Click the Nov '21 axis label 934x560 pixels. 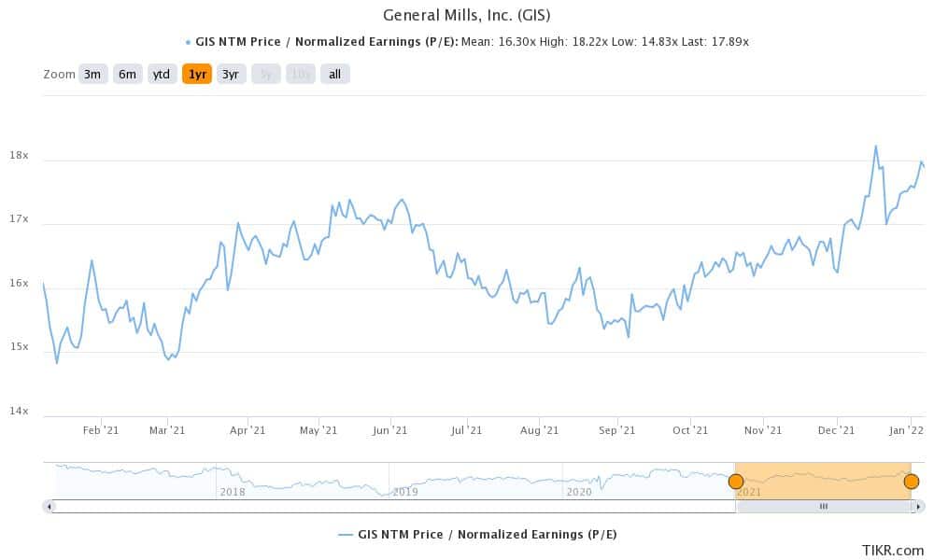pos(763,430)
